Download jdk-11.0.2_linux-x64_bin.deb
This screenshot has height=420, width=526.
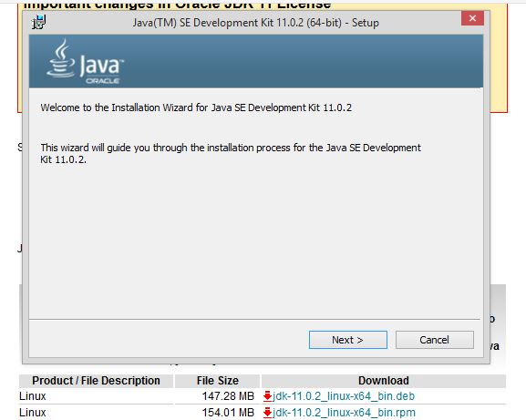coord(344,396)
